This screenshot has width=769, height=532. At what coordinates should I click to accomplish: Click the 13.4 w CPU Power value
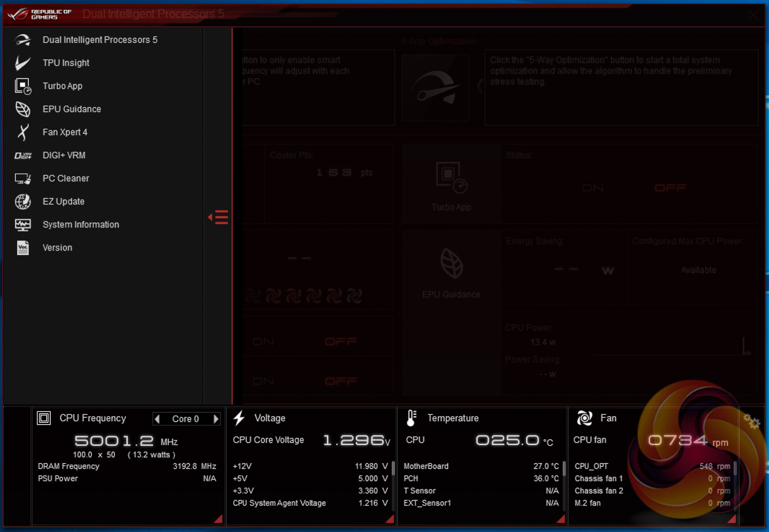point(543,342)
